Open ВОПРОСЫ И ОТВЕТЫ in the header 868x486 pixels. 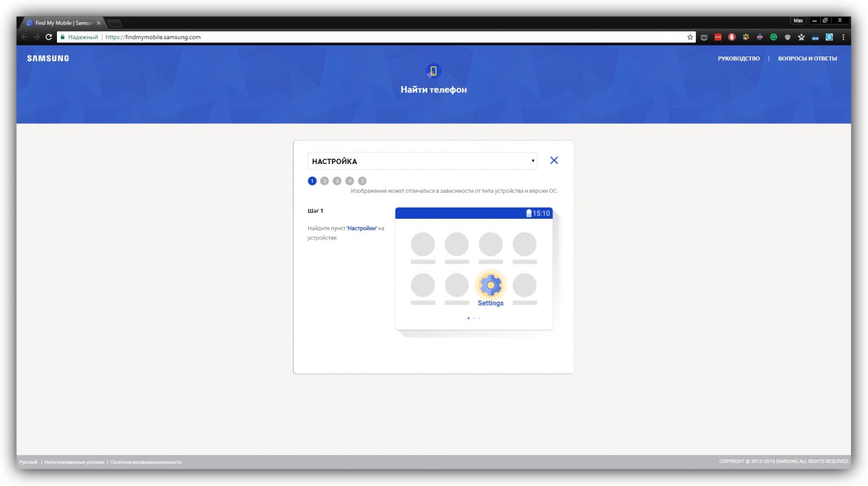point(807,59)
